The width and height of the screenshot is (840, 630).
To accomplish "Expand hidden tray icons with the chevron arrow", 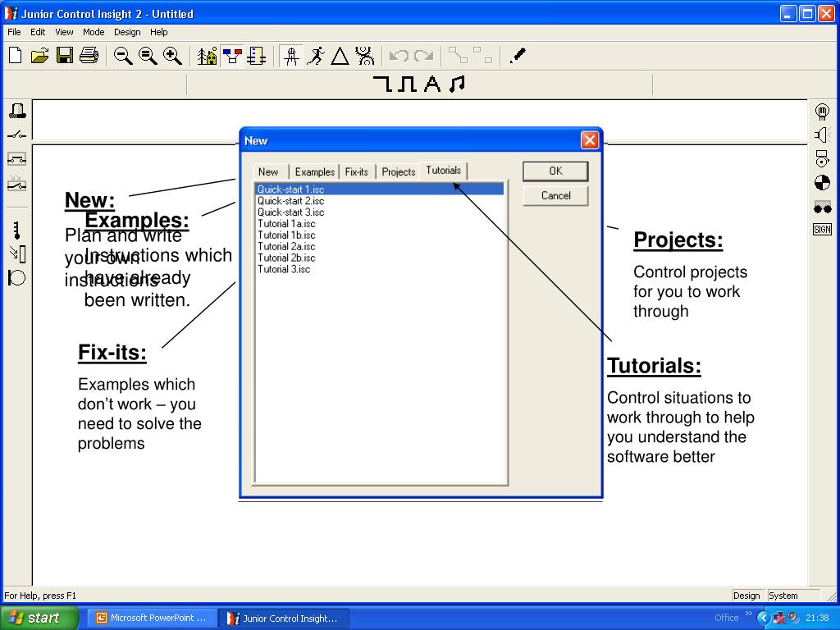I will tap(764, 619).
